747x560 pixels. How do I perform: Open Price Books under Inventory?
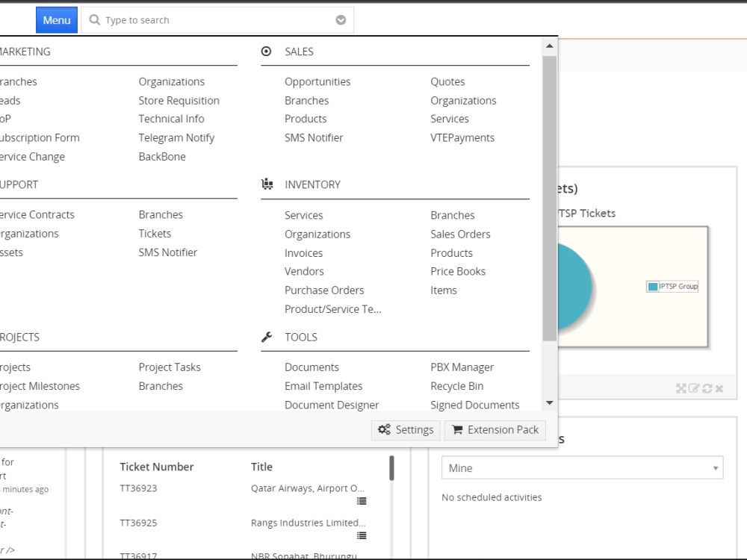pos(458,271)
